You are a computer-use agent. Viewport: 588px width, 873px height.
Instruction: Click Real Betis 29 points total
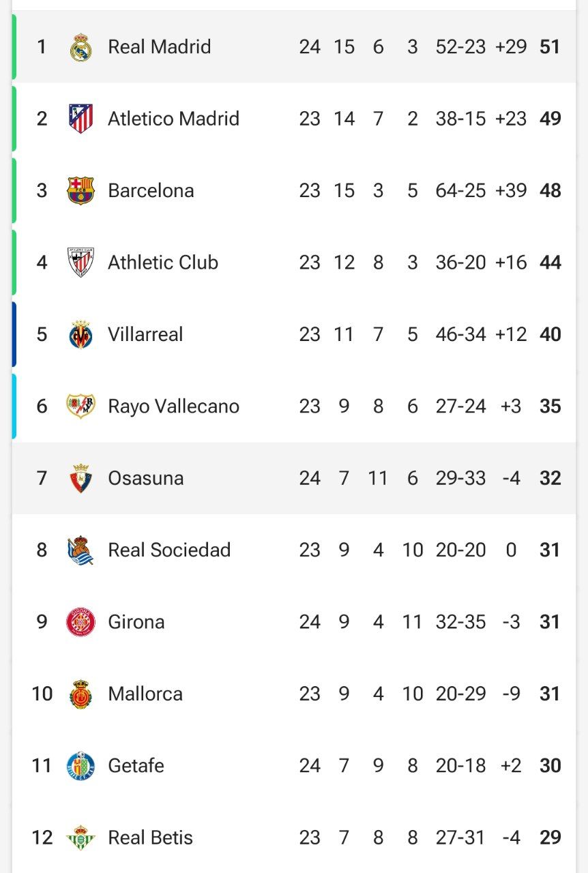click(x=550, y=838)
